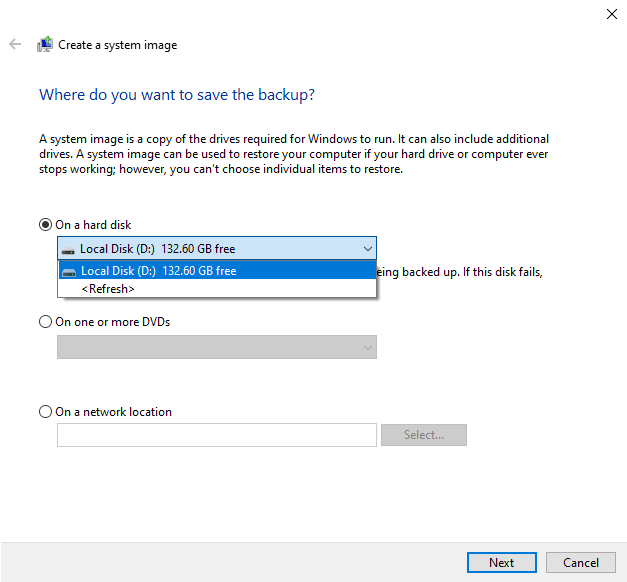627x582 pixels.
Task: Choose <Refresh> in the drive list
Action: click(x=217, y=289)
